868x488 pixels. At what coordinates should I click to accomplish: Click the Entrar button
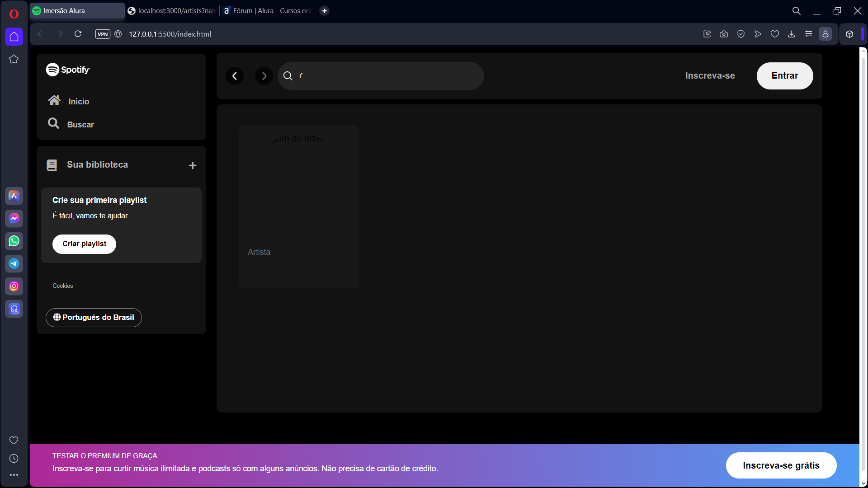click(785, 76)
